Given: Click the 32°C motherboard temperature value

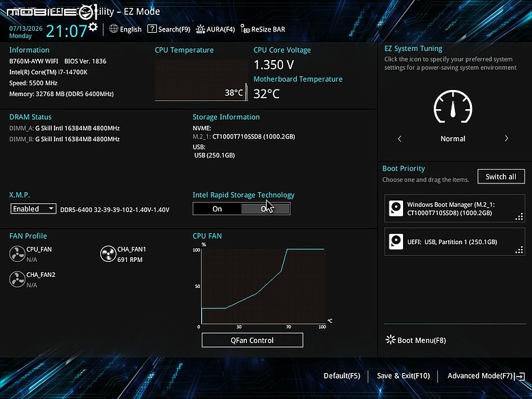Looking at the screenshot, I should pos(267,93).
